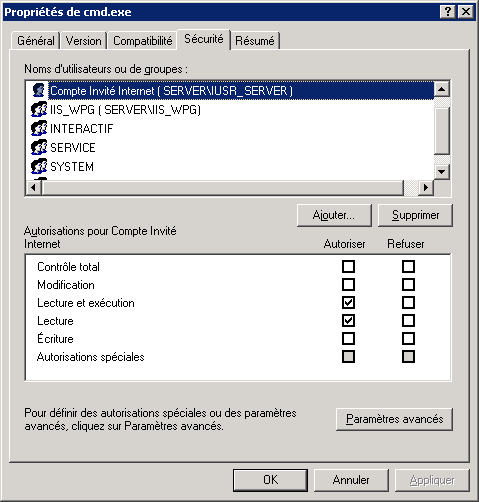Select the Compte Invité Internet user icon
The width and height of the screenshot is (479, 502).
coord(39,90)
